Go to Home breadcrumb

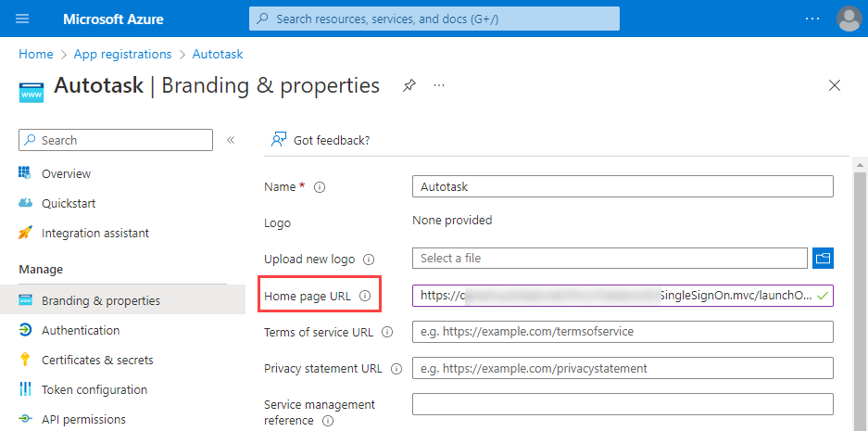36,55
